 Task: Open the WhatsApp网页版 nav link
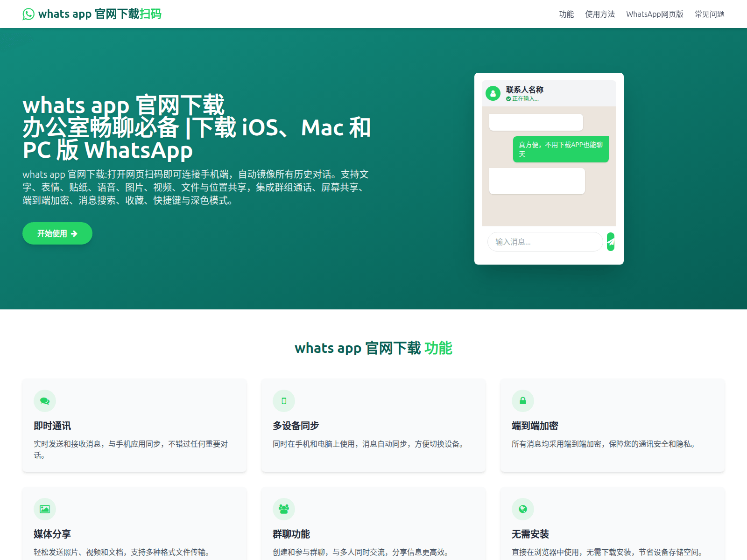[655, 14]
